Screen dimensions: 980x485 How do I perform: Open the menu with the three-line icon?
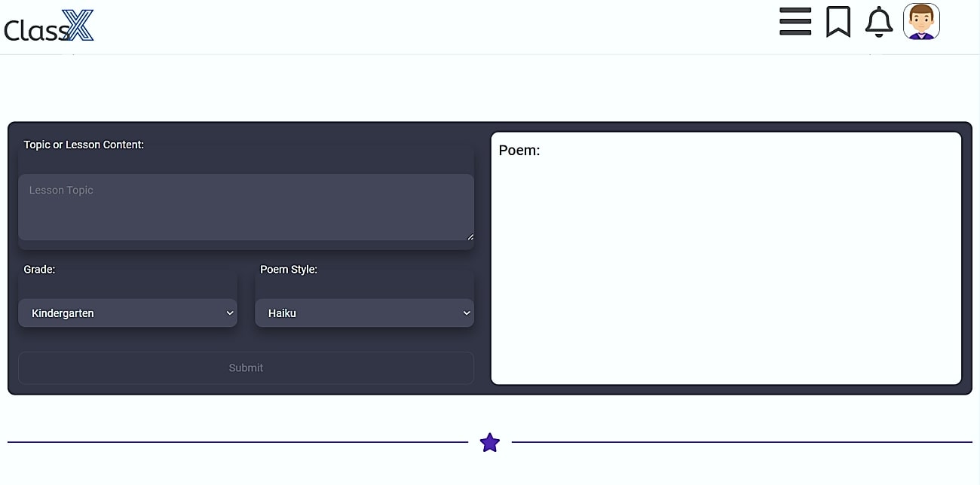point(795,22)
